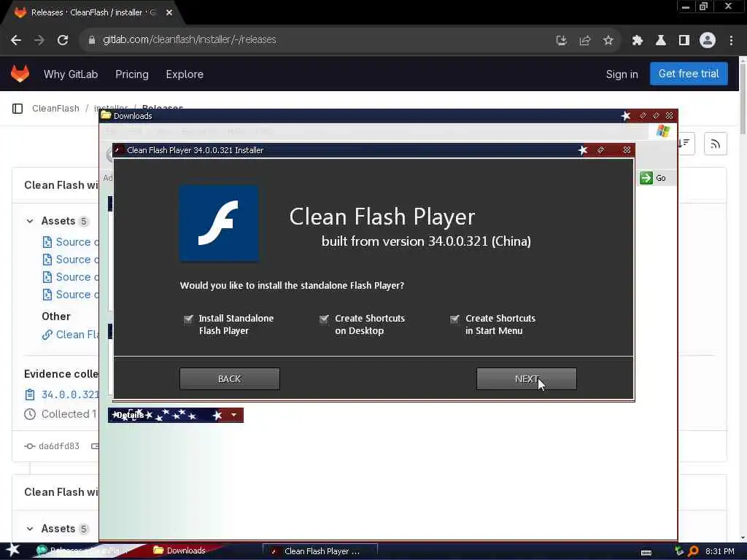
Task: Toggle Create Shortcuts in Start Menu checkbox
Action: pyautogui.click(x=454, y=319)
